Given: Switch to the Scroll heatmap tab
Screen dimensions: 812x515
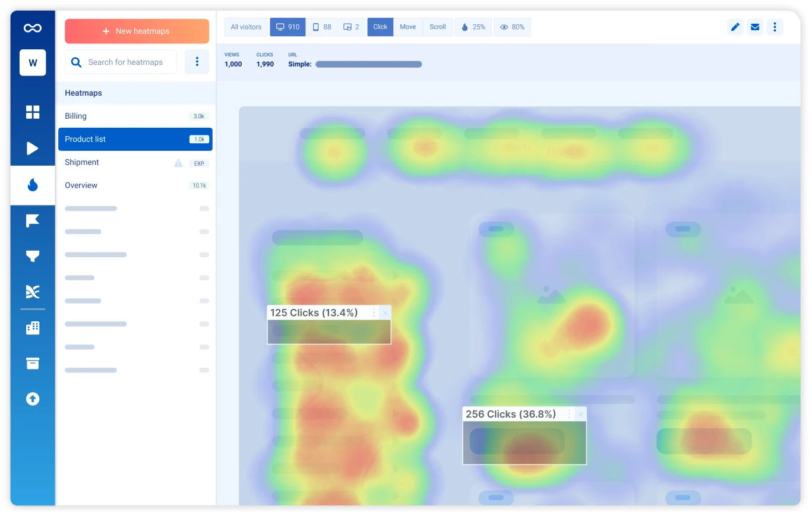Looking at the screenshot, I should [x=438, y=27].
